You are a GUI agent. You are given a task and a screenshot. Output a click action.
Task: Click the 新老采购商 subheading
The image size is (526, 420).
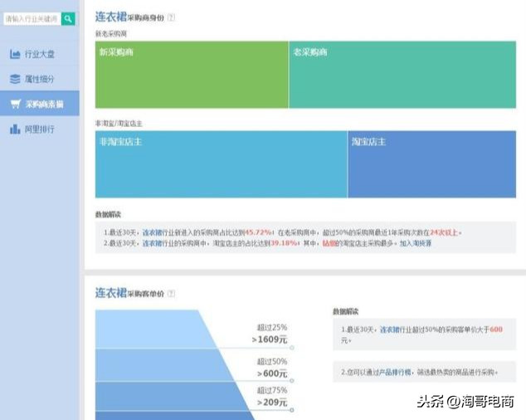tap(111, 33)
